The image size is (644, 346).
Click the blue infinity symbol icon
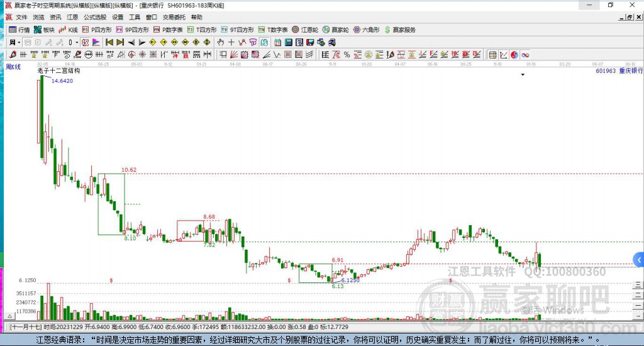[x=525, y=55]
